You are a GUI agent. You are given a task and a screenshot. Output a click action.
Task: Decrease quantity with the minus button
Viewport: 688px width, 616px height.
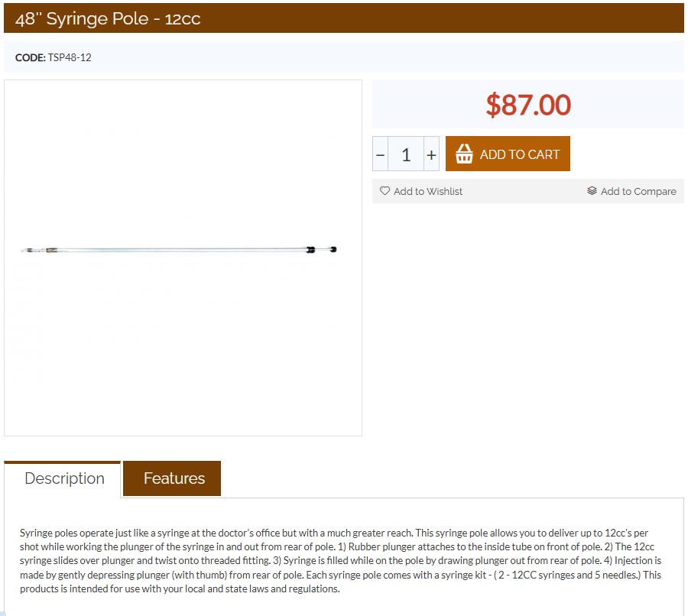pyautogui.click(x=380, y=154)
